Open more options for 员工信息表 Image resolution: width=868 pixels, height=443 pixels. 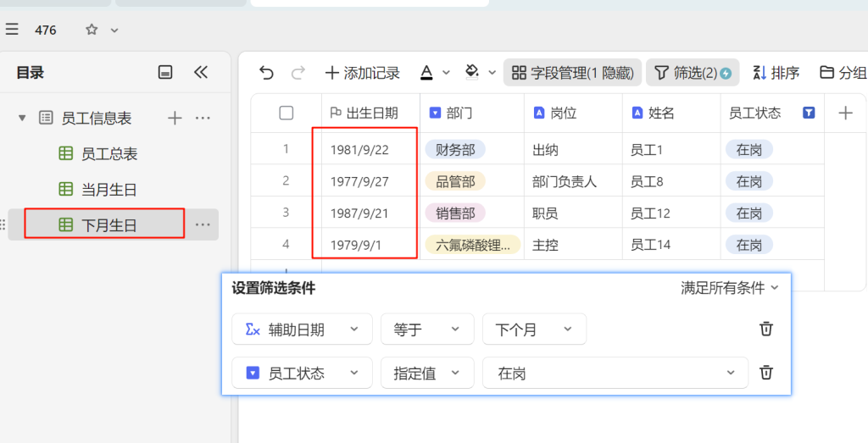203,118
